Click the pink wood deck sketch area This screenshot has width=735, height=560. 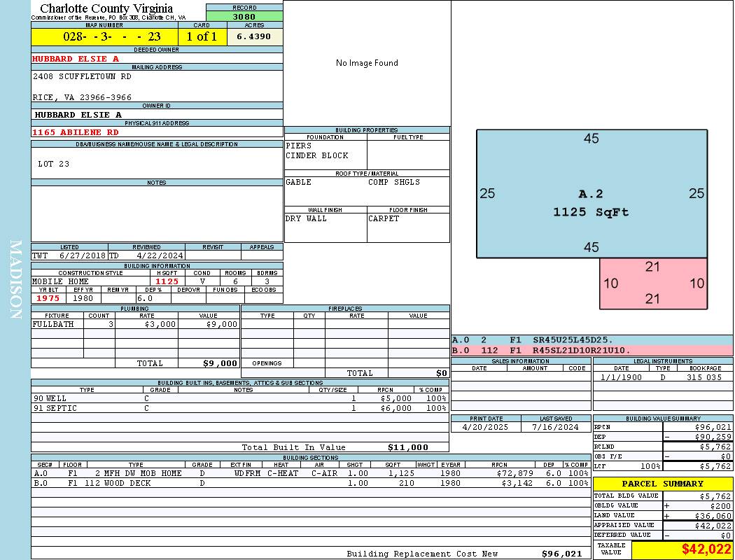click(652, 283)
